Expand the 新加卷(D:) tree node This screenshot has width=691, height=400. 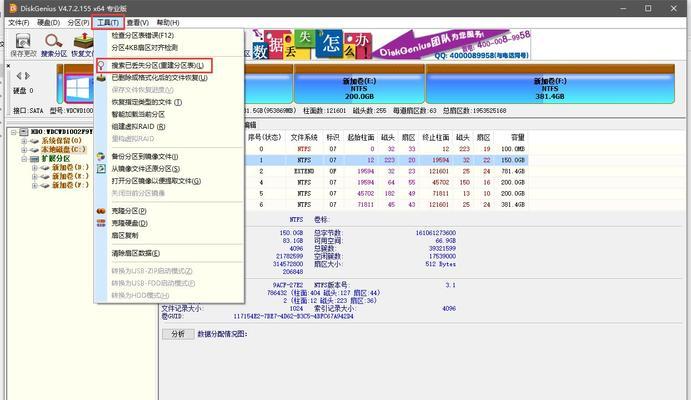(x=35, y=168)
